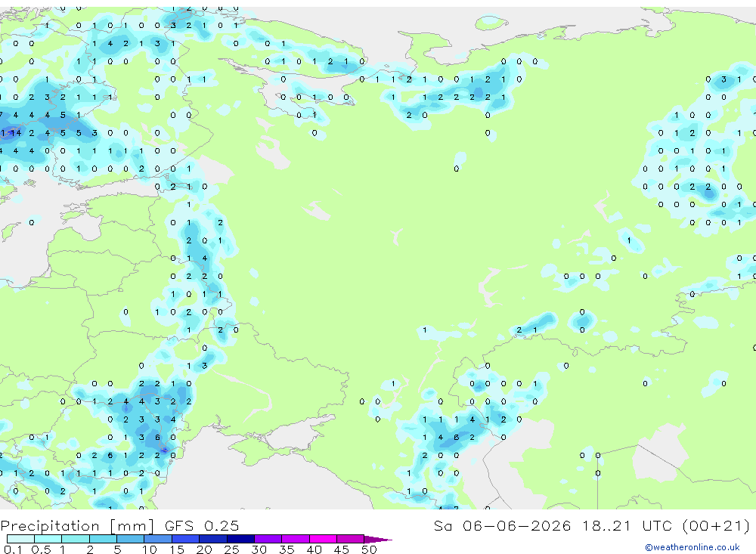Select the 2–5 mm legend color swatch
The height and width of the screenshot is (554, 756).
coord(103,539)
